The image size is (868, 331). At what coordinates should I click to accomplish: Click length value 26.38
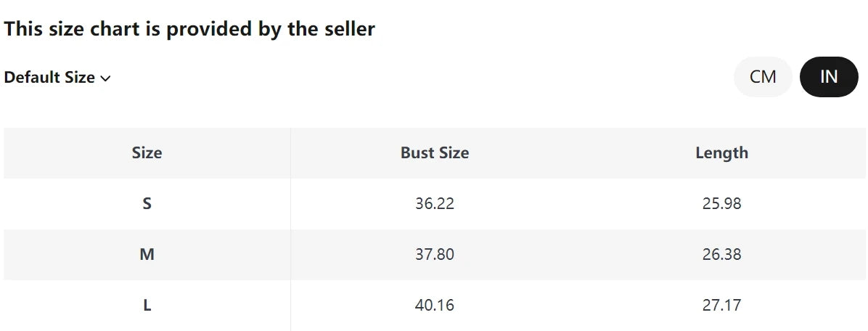tap(721, 255)
